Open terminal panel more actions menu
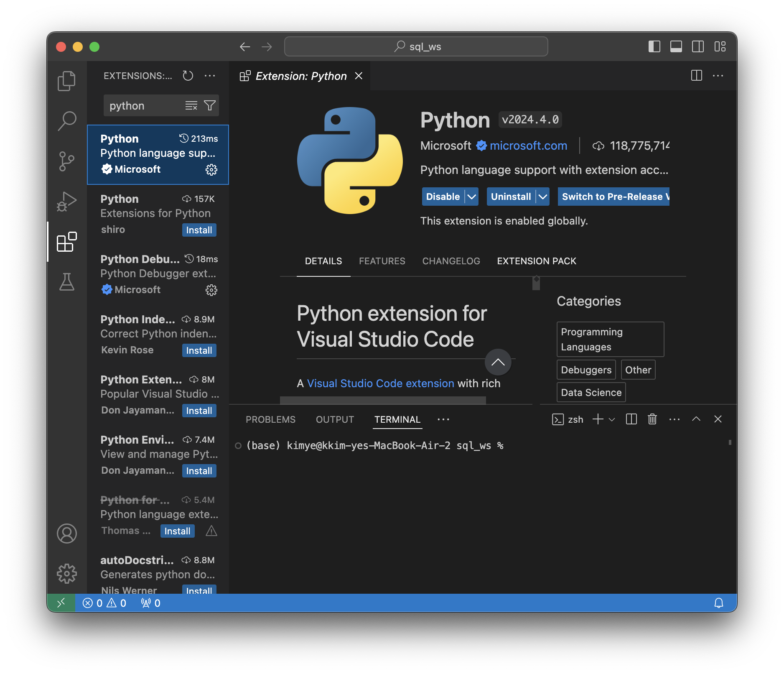This screenshot has height=674, width=784. click(675, 419)
